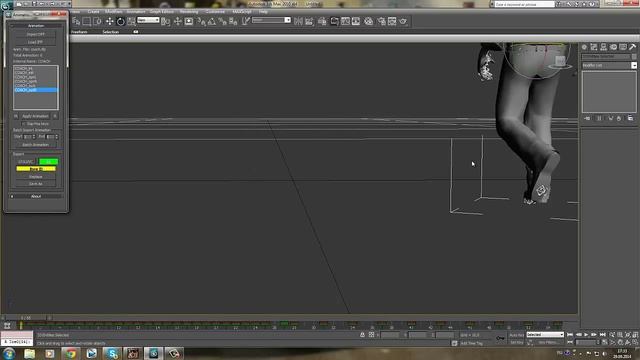Open the rectangular selection region flyout
Image resolution: width=640 pixels, height=360 pixels.
[x=87, y=21]
